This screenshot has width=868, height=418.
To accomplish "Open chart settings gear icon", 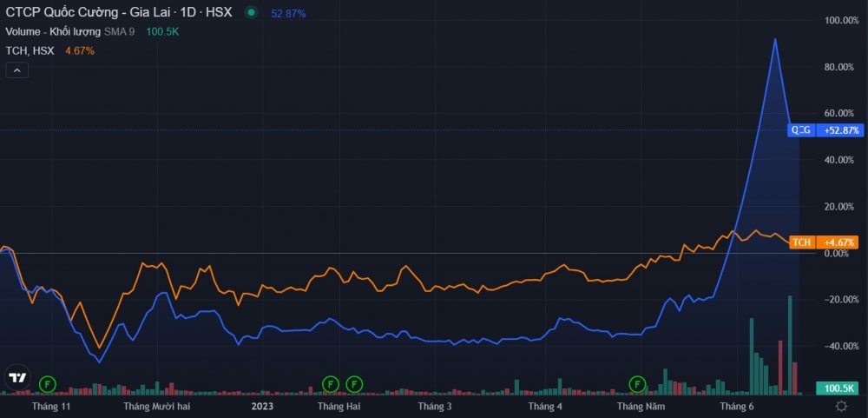I will 841,406.
